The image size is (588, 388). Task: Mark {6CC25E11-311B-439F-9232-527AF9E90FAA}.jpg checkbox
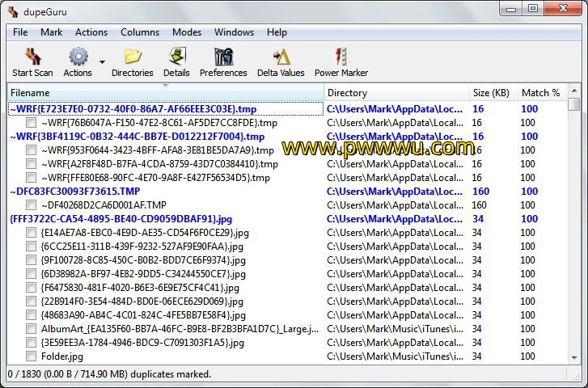coord(31,247)
